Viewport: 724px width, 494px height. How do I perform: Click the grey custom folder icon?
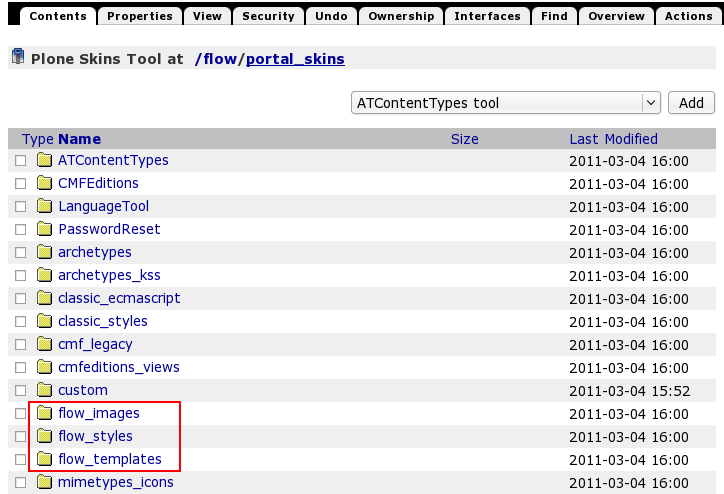pyautogui.click(x=44, y=390)
